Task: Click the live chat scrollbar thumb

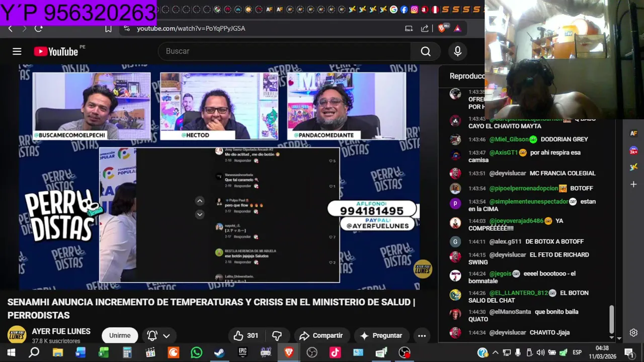Action: tap(612, 319)
